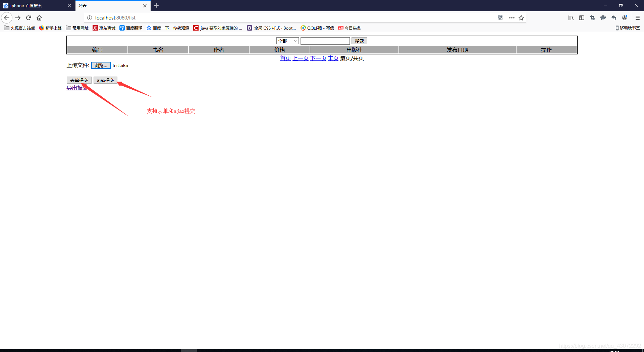Expand the 全部 search category dropdown
This screenshot has height=352, width=644.
287,41
